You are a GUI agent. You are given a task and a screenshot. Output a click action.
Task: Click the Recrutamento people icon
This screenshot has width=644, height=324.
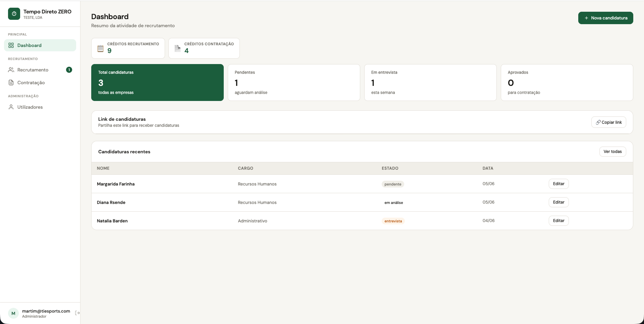point(11,70)
